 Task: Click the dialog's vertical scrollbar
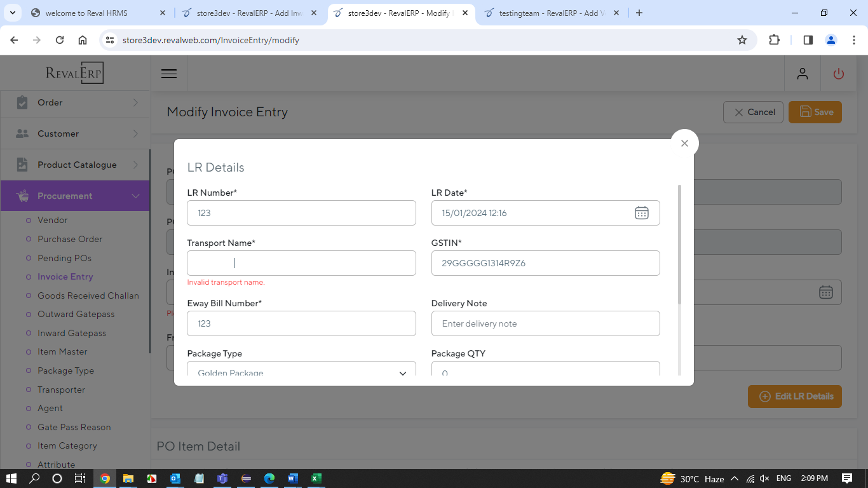point(679,245)
